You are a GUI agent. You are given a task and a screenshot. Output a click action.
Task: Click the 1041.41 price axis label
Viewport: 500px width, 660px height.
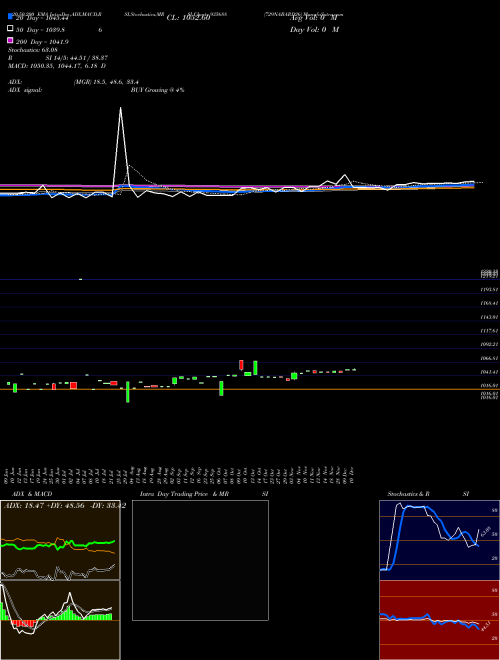(x=489, y=372)
